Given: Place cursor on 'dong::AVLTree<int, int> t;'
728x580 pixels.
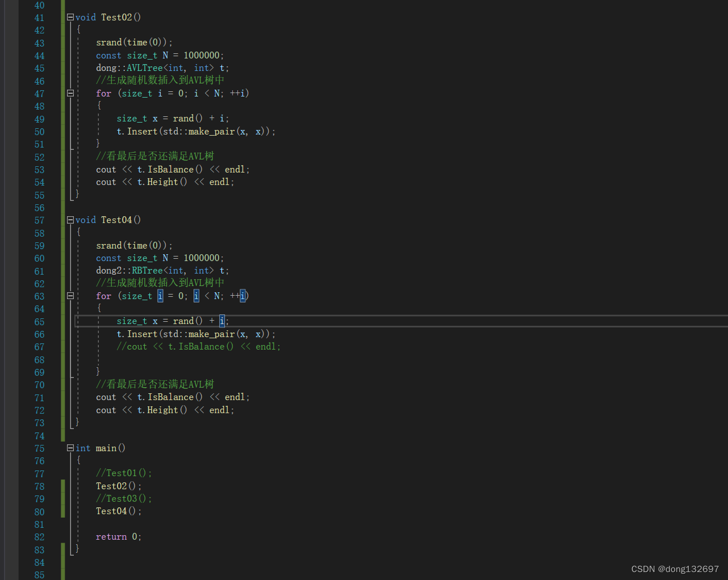Looking at the screenshot, I should click(162, 68).
